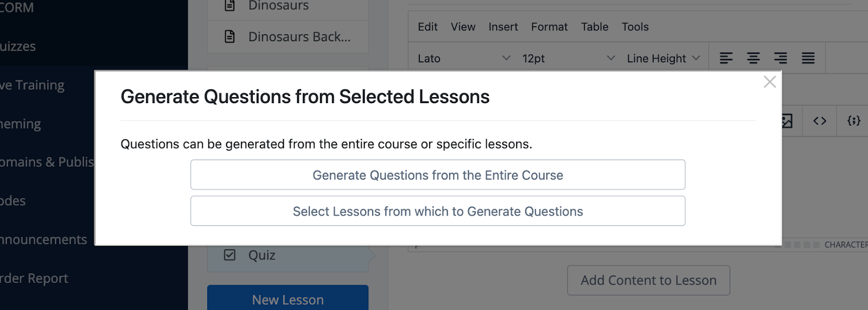This screenshot has width=868, height=310.
Task: Align text left in the editor toolbar
Action: point(726,58)
